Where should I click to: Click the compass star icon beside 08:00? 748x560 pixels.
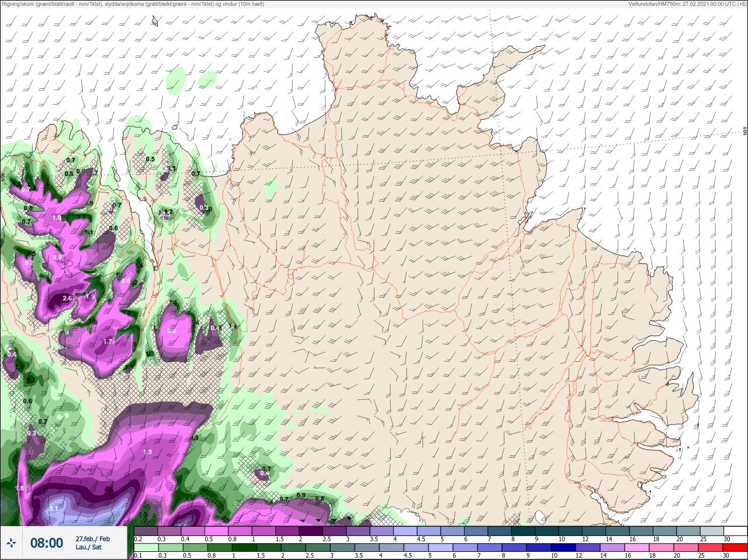coord(12,543)
